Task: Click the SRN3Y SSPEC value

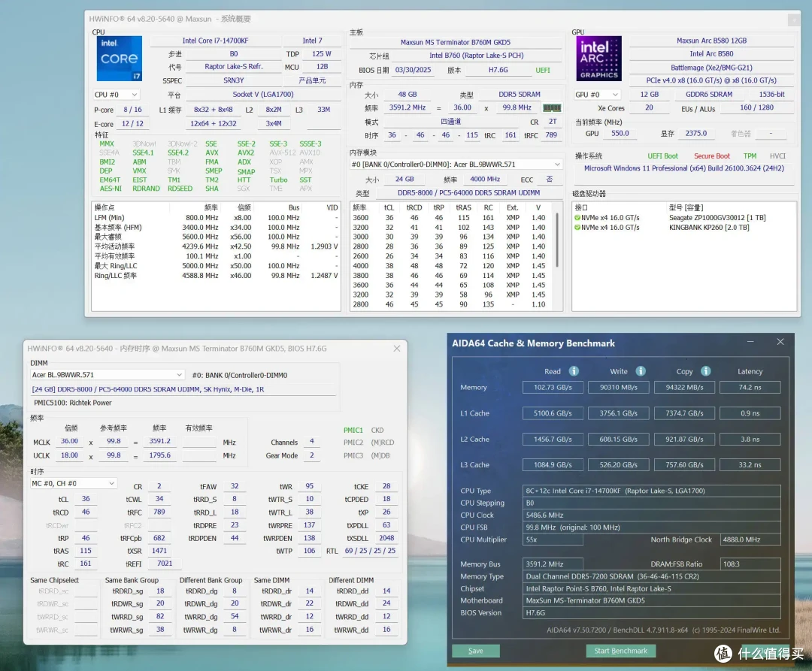Action: [234, 80]
